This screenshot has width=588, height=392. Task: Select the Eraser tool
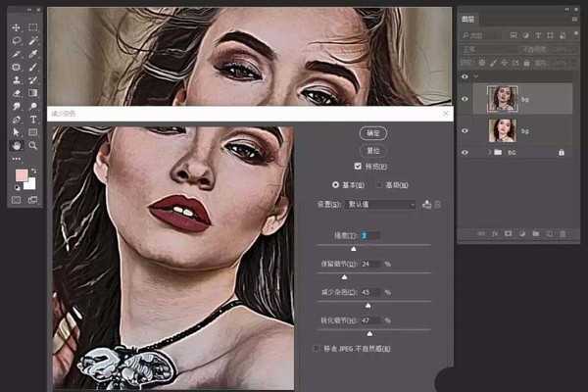pyautogui.click(x=16, y=93)
